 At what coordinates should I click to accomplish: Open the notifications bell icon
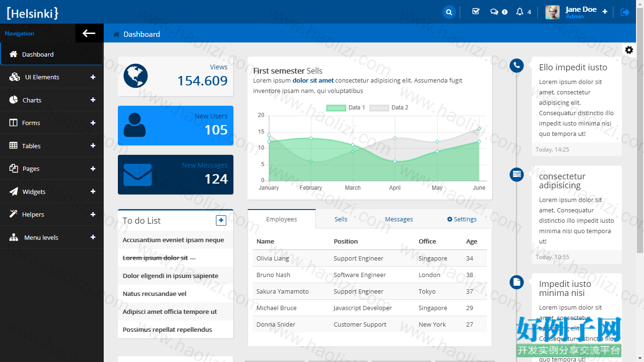(520, 11)
